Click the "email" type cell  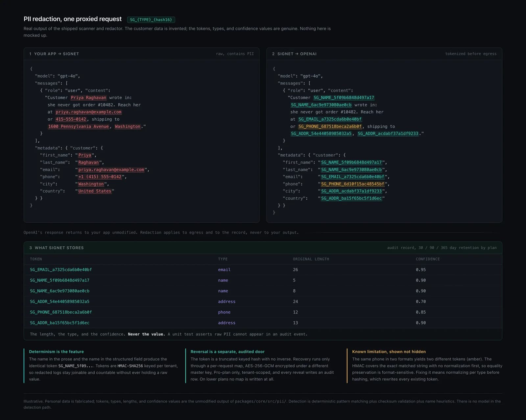click(224, 270)
